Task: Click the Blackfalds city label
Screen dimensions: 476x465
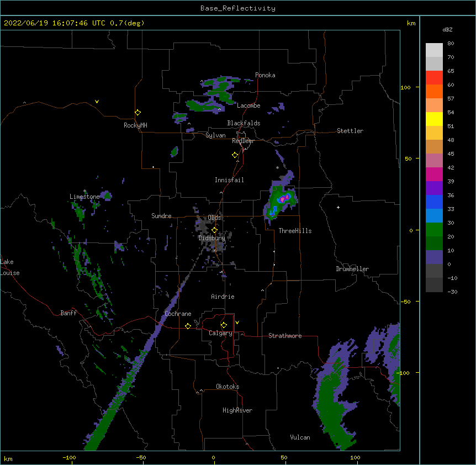Action: (244, 123)
